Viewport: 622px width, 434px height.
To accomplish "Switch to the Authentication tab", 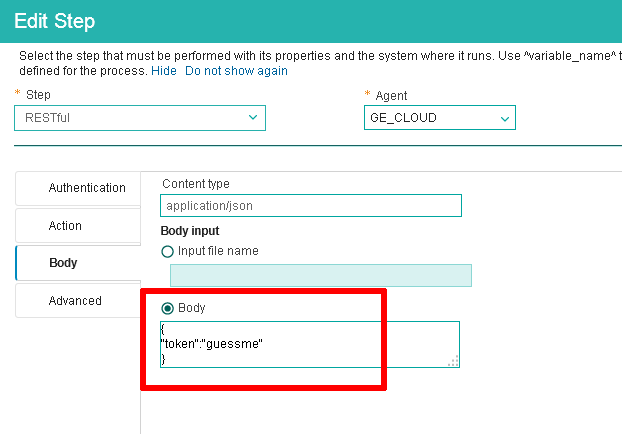I will click(87, 188).
